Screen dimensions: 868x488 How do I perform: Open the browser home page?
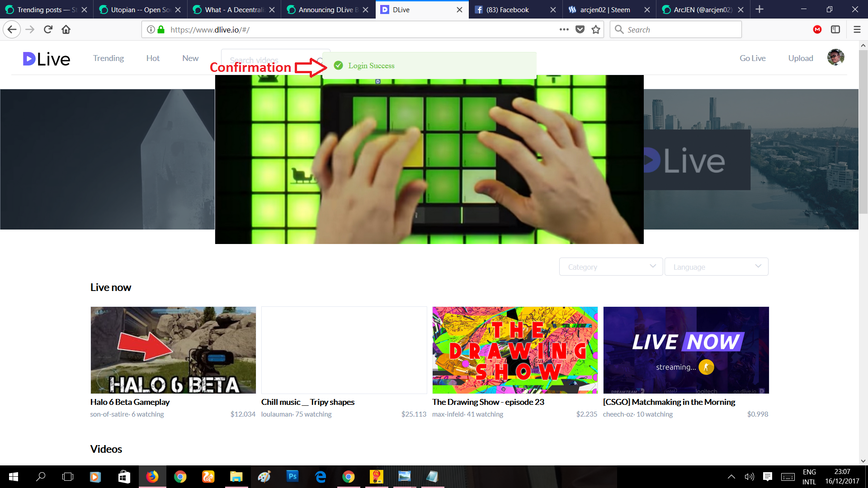pyautogui.click(x=66, y=30)
